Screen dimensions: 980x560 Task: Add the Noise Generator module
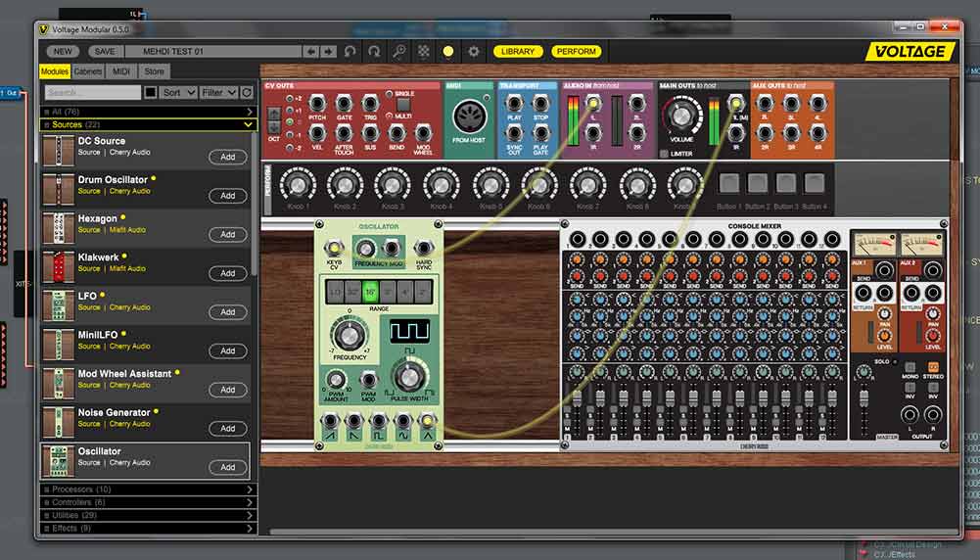tap(227, 428)
